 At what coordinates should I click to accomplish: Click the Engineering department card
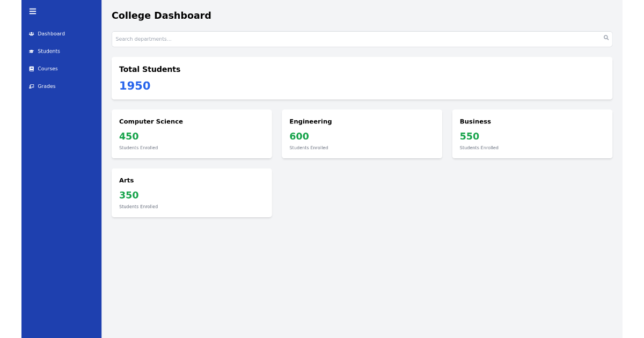click(x=362, y=134)
